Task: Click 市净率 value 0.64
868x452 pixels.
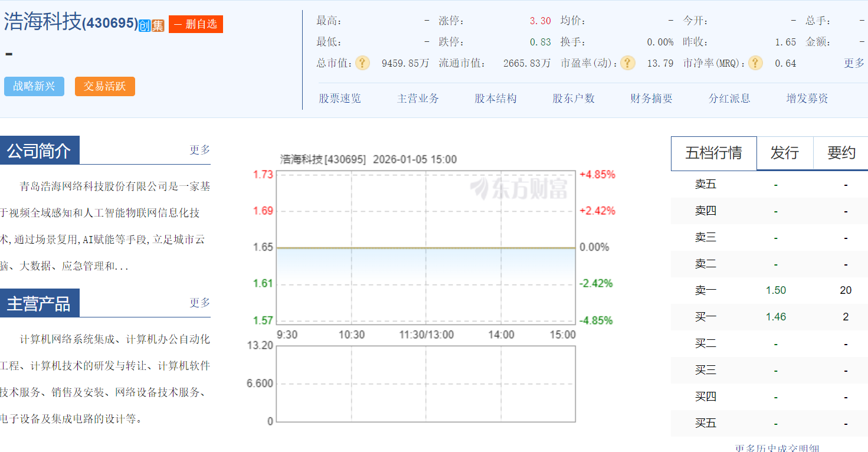Action: click(x=785, y=63)
